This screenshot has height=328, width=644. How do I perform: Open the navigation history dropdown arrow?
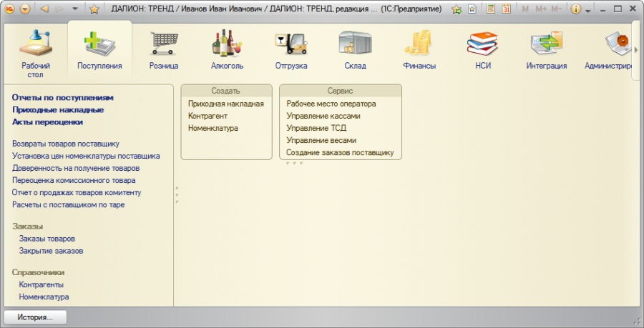(74, 9)
